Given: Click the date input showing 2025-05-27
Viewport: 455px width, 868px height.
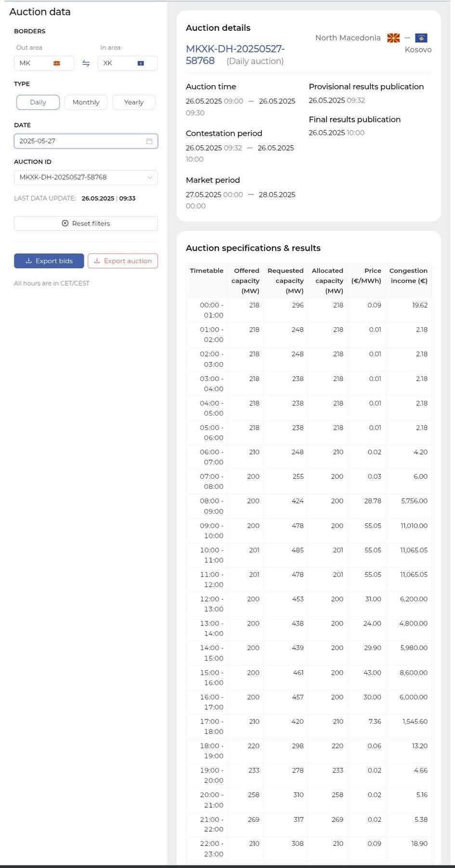Looking at the screenshot, I should click(x=77, y=141).
